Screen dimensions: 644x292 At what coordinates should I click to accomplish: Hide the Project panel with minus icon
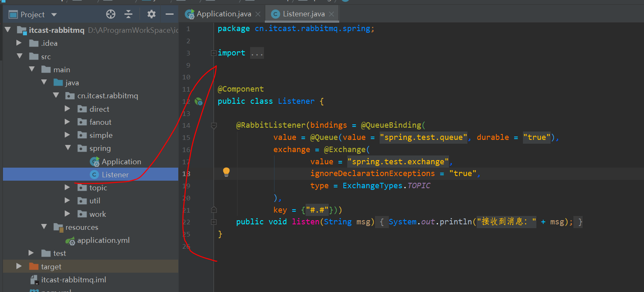coord(169,14)
